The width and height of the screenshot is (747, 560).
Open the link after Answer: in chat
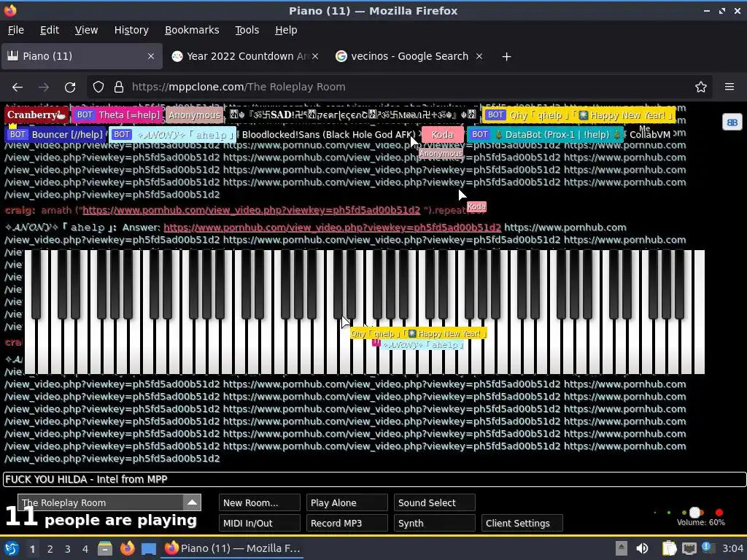click(x=332, y=227)
